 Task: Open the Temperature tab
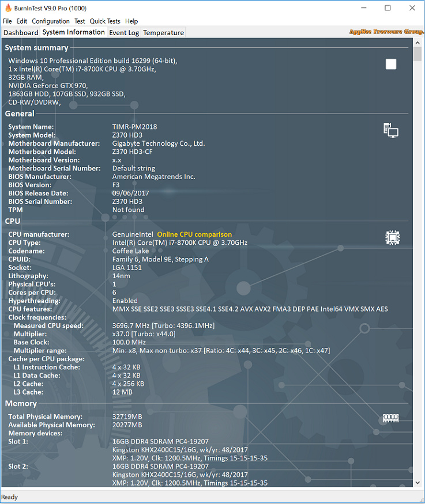163,32
